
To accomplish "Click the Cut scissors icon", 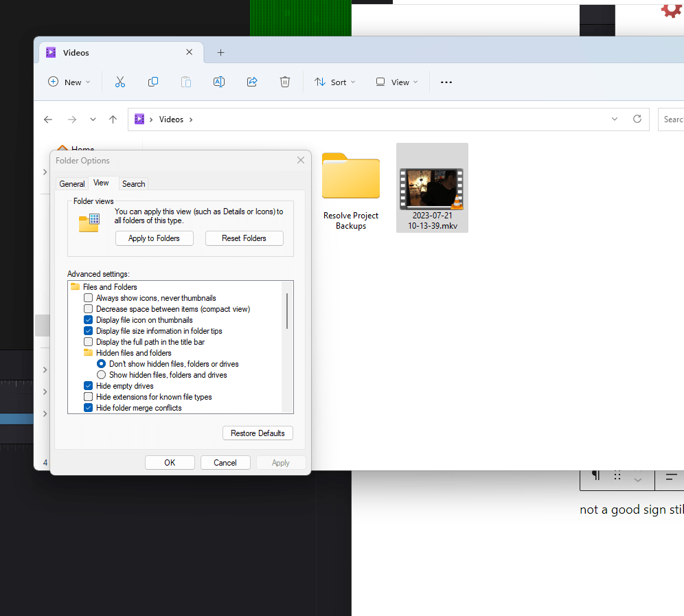I will point(120,82).
